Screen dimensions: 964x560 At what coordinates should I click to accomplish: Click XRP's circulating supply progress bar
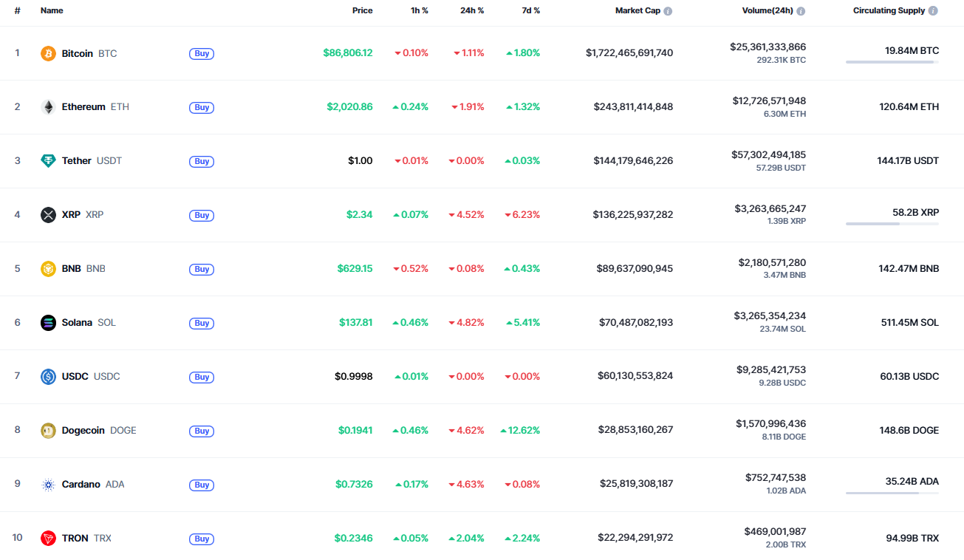pos(892,224)
